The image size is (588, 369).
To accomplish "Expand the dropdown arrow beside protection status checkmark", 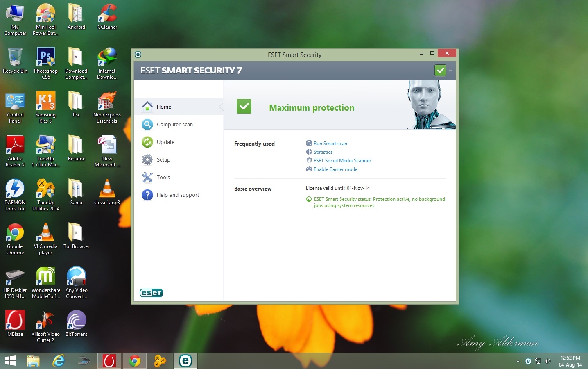I will click(x=450, y=71).
